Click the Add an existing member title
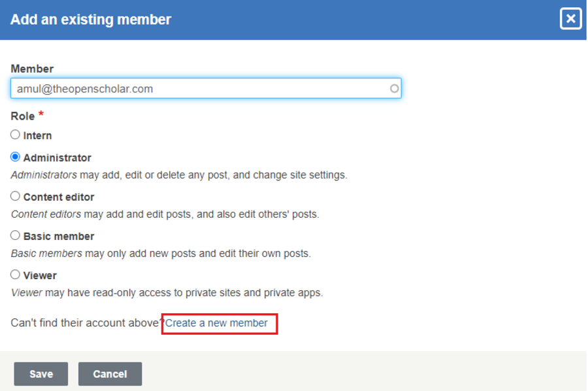Screen dimensions: 588x391 click(91, 20)
